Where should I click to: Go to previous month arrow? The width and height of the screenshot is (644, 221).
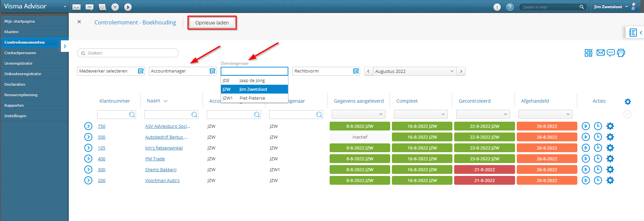pos(368,71)
